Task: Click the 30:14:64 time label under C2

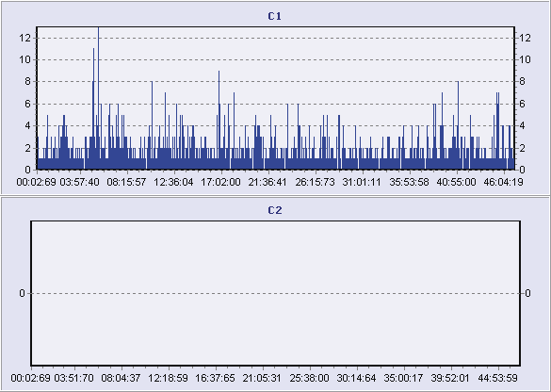Action: pos(356,378)
